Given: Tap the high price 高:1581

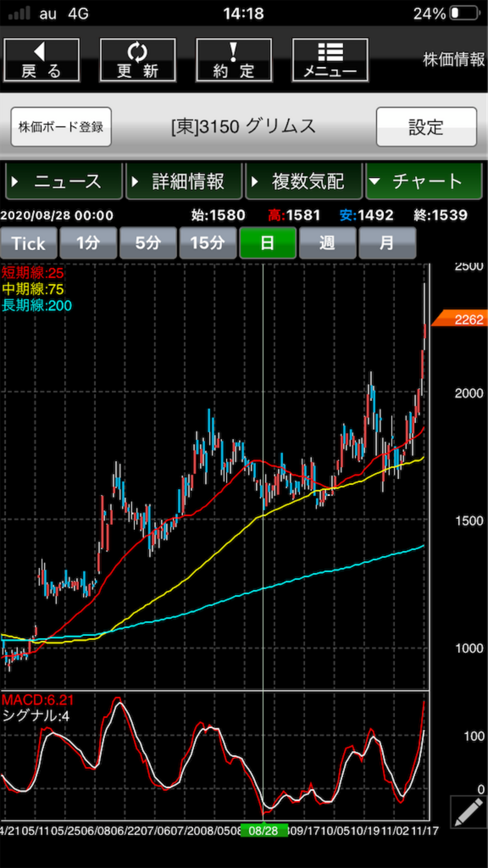Looking at the screenshot, I should pyautogui.click(x=294, y=215).
